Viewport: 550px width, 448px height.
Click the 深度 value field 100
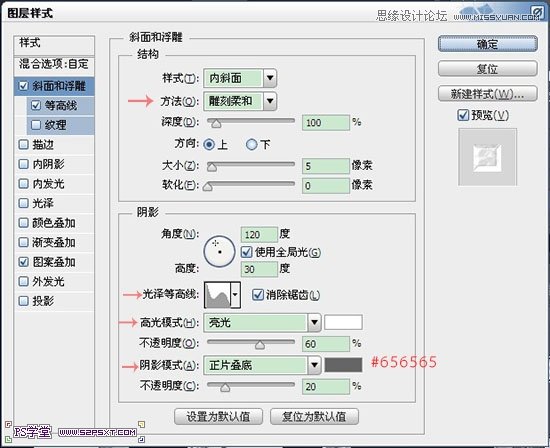326,122
